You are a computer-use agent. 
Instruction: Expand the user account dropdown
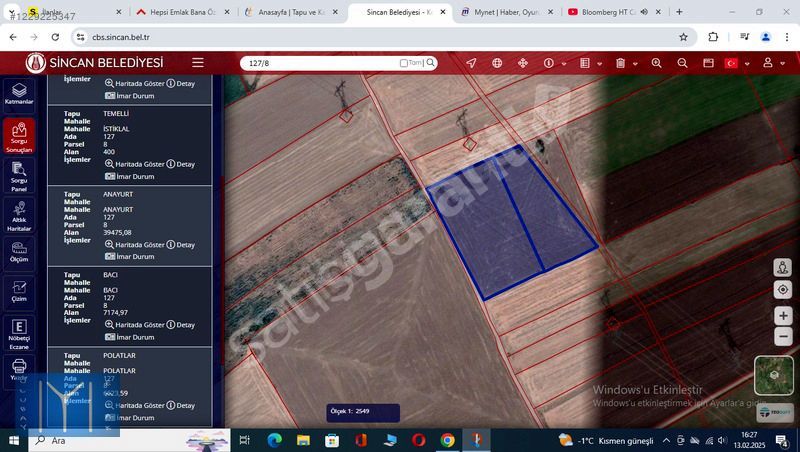point(772,63)
